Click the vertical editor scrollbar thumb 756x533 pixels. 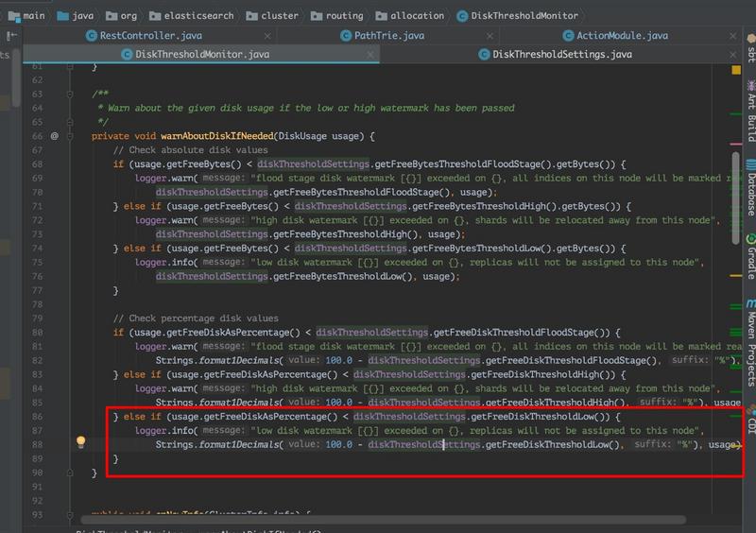point(736,198)
